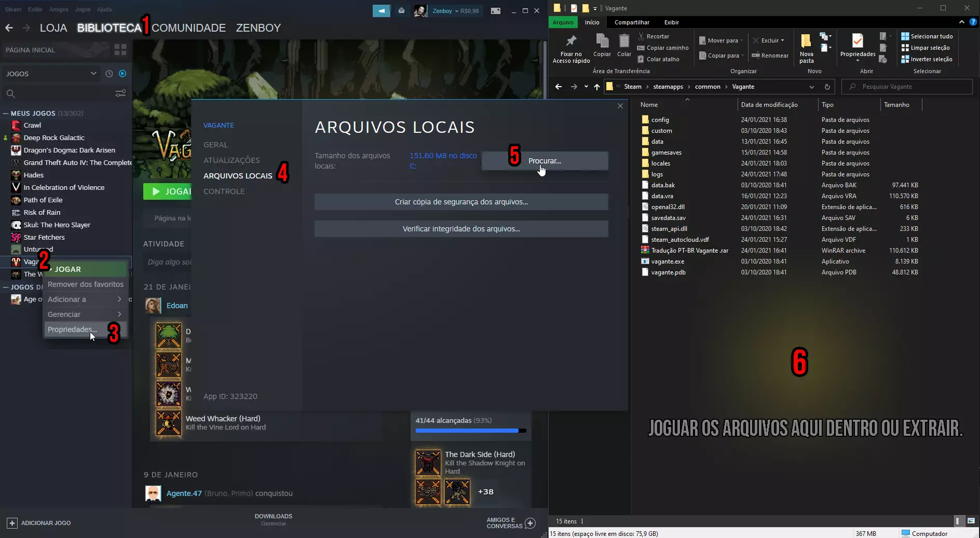Collapse the MEUS JOGOS category
980x538 pixels.
click(x=6, y=113)
